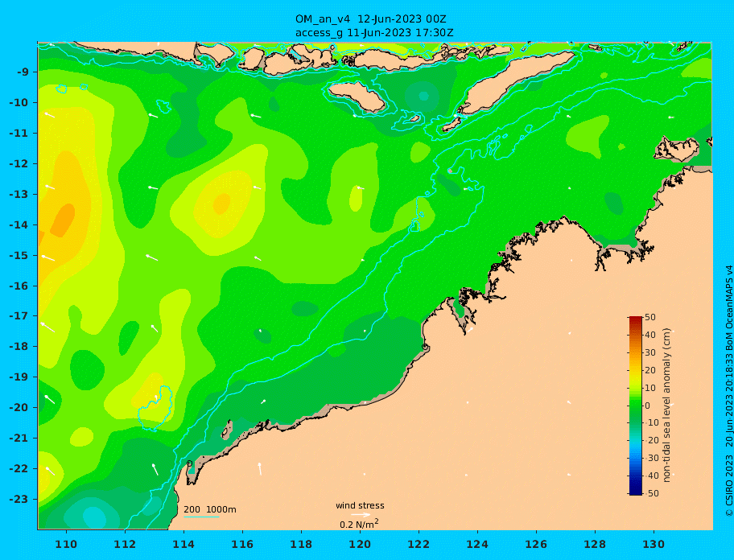Click the latitude axis label -17

tap(19, 316)
